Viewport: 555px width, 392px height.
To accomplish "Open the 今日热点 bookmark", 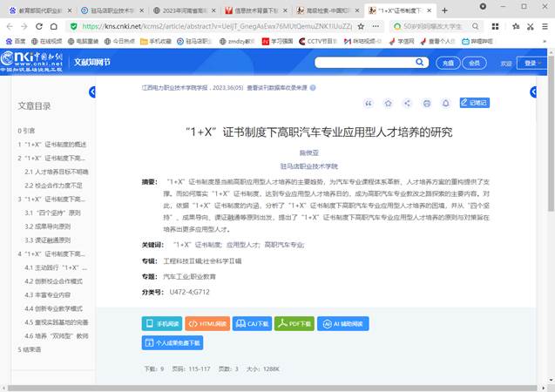I will (x=119, y=42).
